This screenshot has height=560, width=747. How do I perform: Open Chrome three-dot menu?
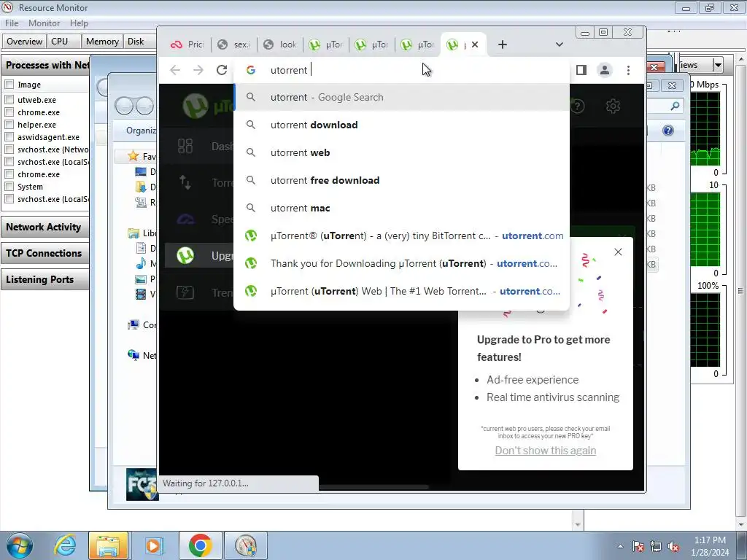tap(628, 70)
